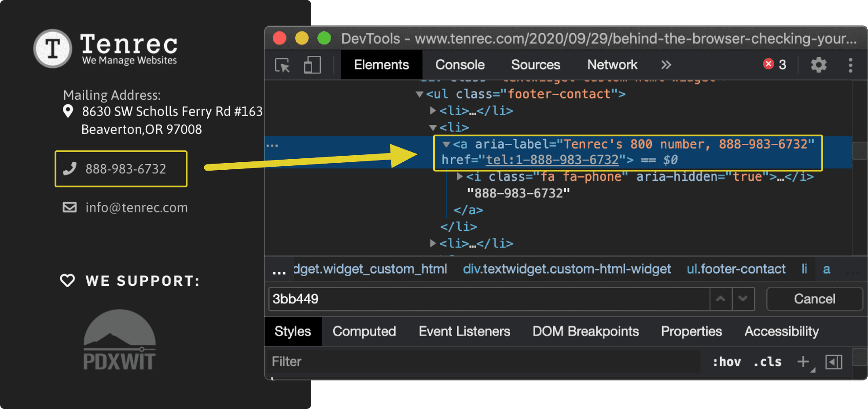Viewport: 868px width, 409px height.
Task: Select the closing </li> tag row
Action: click(459, 227)
